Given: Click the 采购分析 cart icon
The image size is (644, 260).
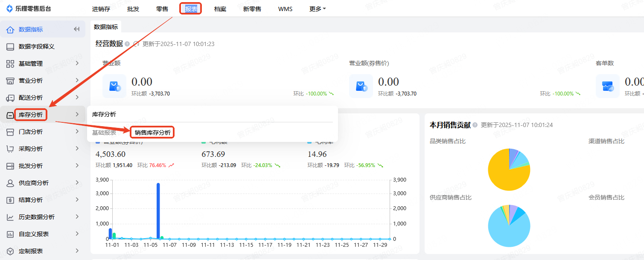Looking at the screenshot, I should click(x=10, y=149).
